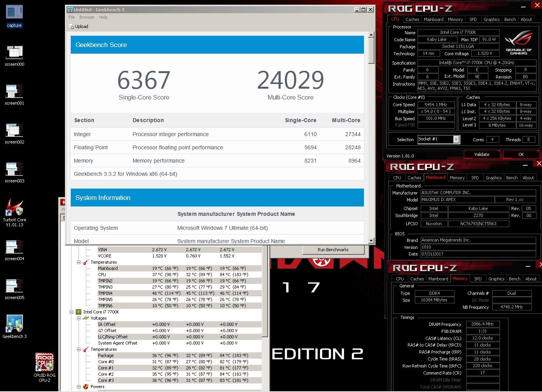Open the screen002 desktop file
Screen dimensions: 542x392
[14, 133]
